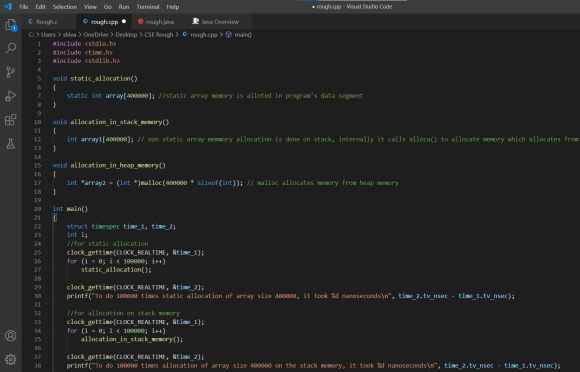Click the static_allocation() function name on line 5
The image size is (580, 372).
click(104, 78)
